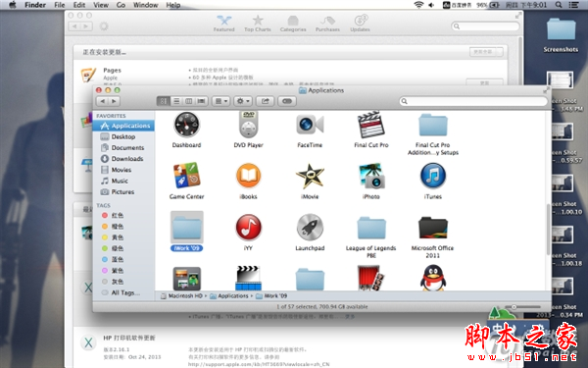Select the Final Cut Pro Additional Setups folder
This screenshot has height=368, width=588.
click(433, 126)
